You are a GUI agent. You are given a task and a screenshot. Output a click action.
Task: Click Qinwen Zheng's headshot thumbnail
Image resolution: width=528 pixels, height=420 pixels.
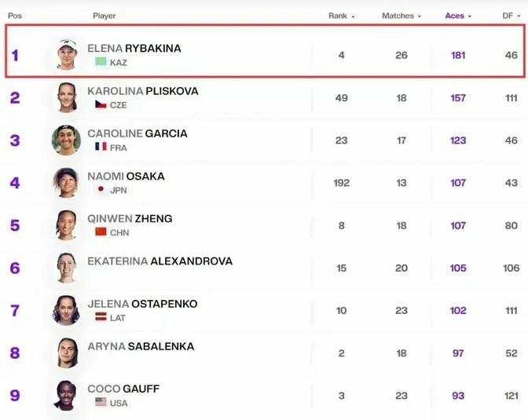point(66,225)
